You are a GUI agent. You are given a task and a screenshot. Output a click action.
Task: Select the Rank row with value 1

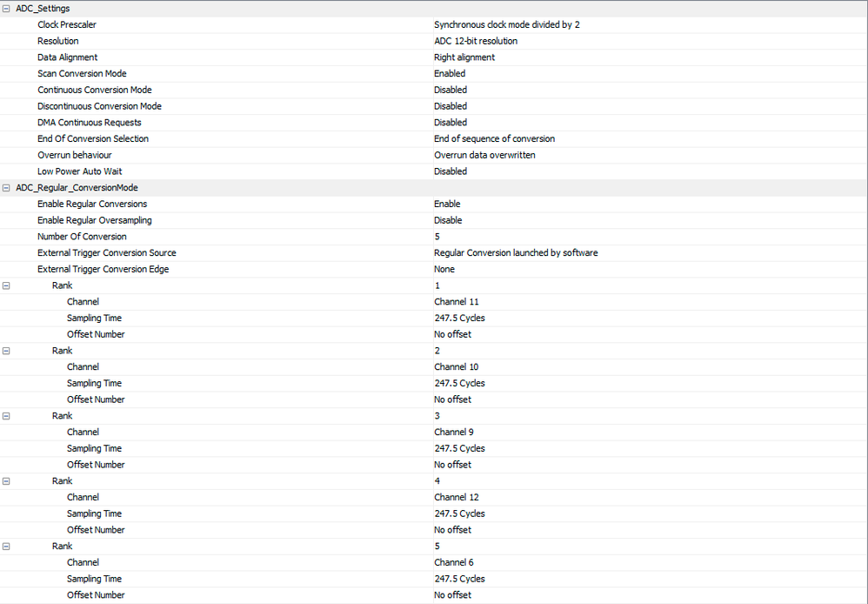point(434,286)
